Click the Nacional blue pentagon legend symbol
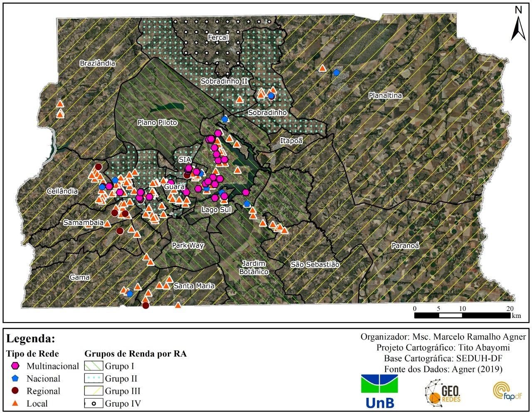 tap(15, 379)
